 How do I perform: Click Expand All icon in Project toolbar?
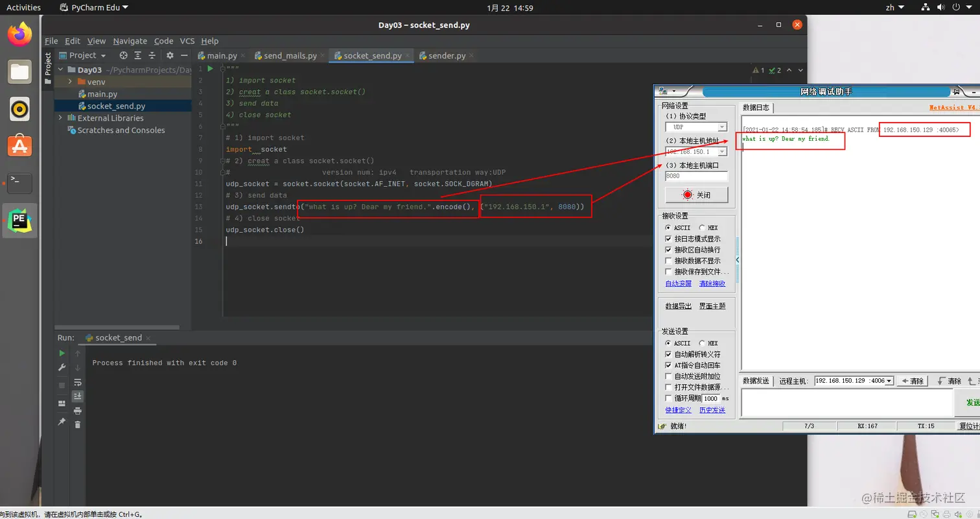coord(138,56)
